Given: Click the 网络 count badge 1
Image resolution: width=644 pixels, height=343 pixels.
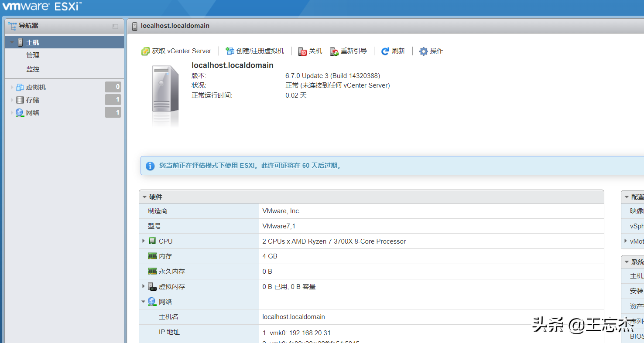Looking at the screenshot, I should pyautogui.click(x=113, y=112).
